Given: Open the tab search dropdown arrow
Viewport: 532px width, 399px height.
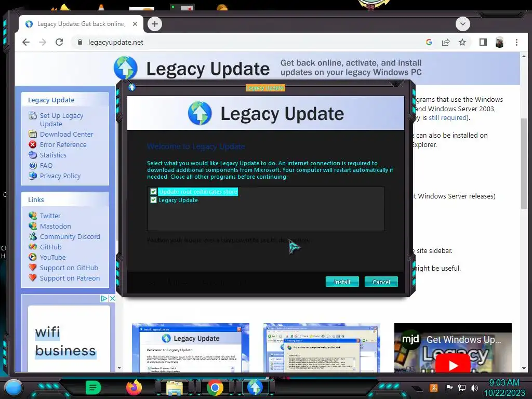Looking at the screenshot, I should pos(463,24).
